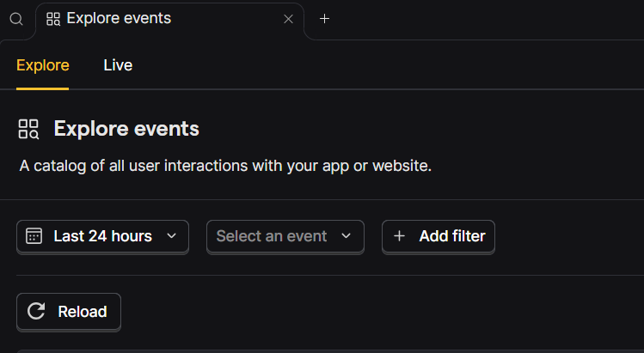Click the Explore events page heading

pyautogui.click(x=126, y=130)
